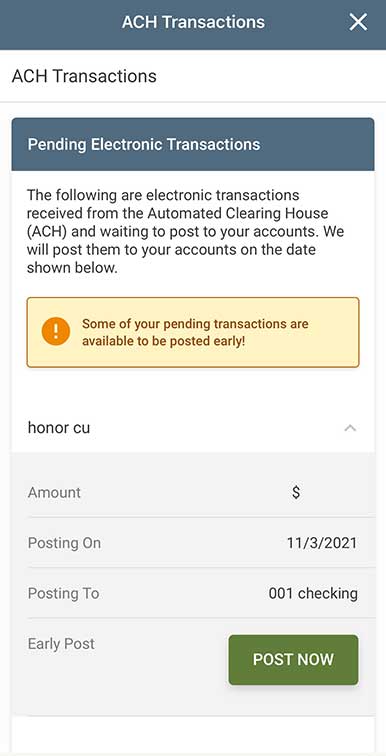Tap the POST NOW button

(x=293, y=660)
